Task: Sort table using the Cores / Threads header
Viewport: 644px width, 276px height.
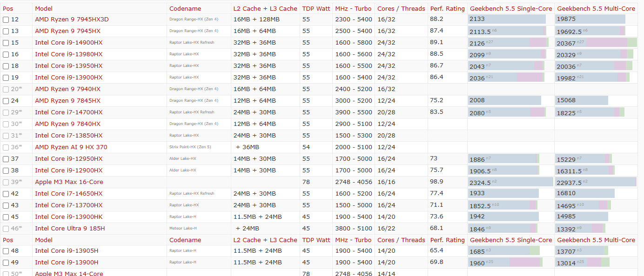Action: click(401, 8)
